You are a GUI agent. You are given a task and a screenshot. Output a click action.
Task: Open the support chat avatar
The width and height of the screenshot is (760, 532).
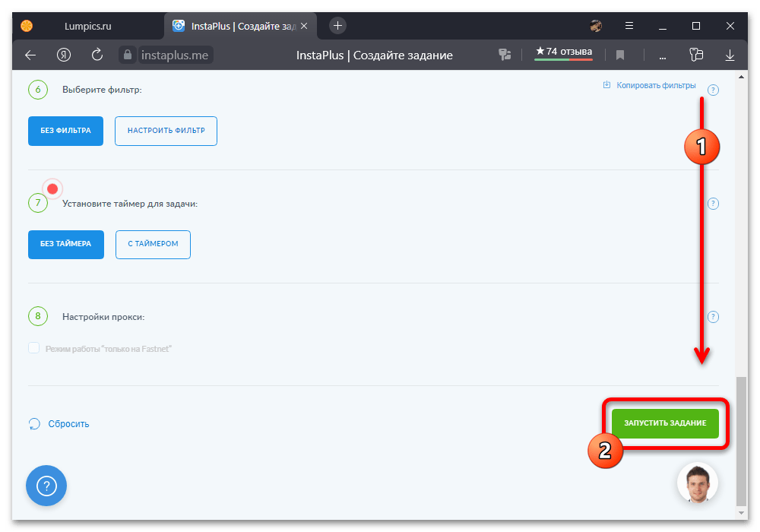pyautogui.click(x=697, y=483)
